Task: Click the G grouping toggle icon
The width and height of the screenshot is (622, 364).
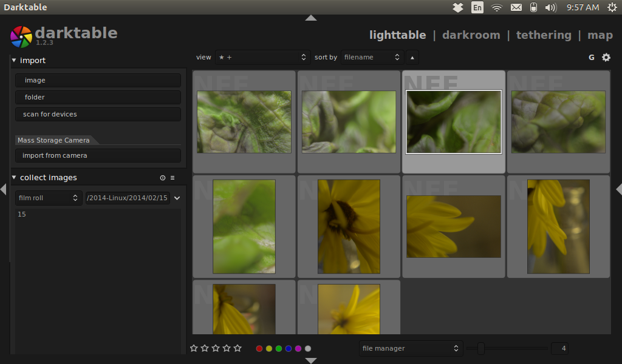Action: [592, 58]
